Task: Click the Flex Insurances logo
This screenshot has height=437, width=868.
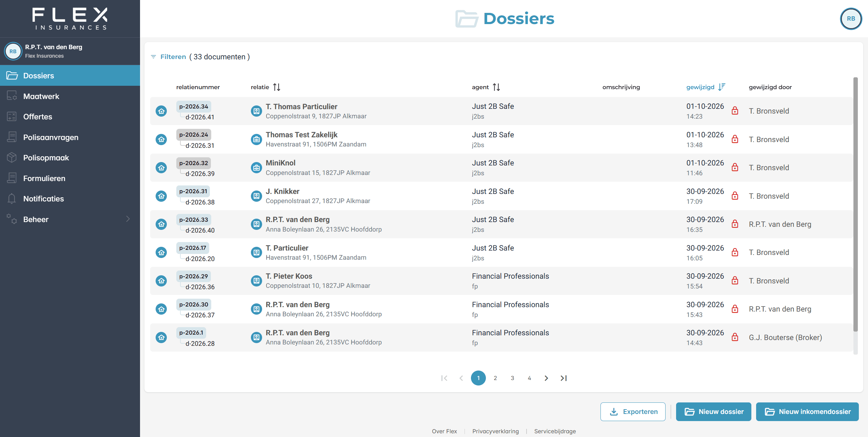Action: click(70, 19)
